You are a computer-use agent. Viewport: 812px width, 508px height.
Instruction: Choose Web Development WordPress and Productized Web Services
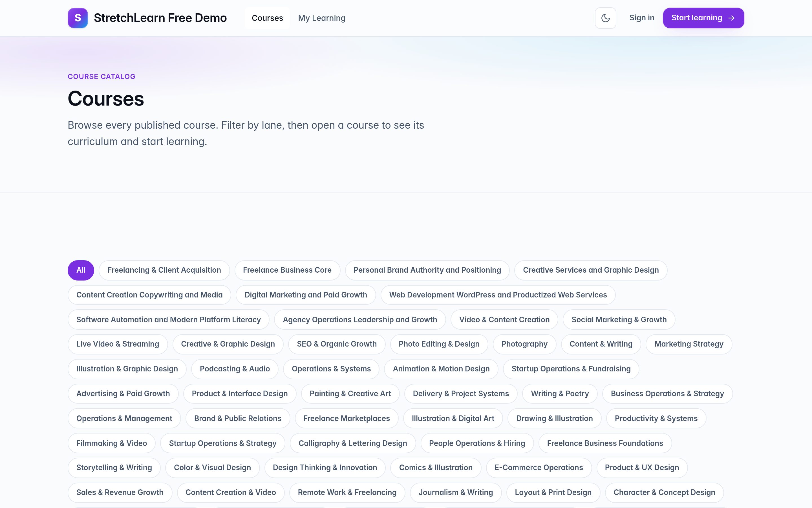[498, 295]
